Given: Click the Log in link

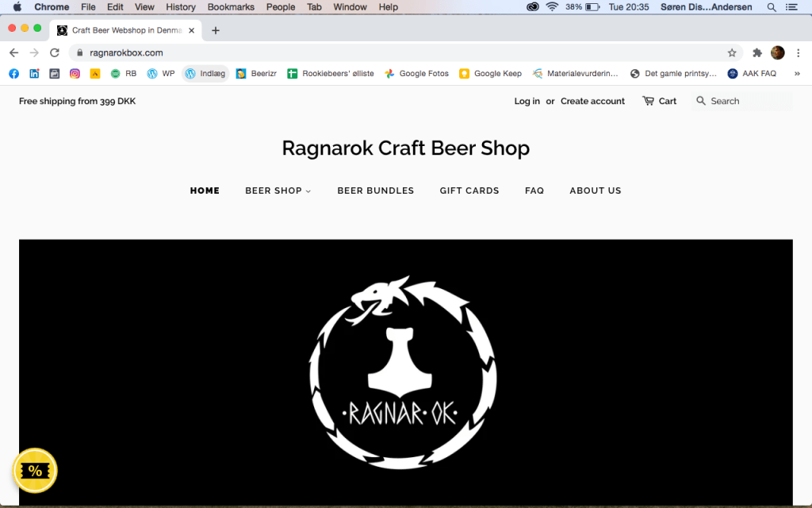Looking at the screenshot, I should [x=527, y=101].
